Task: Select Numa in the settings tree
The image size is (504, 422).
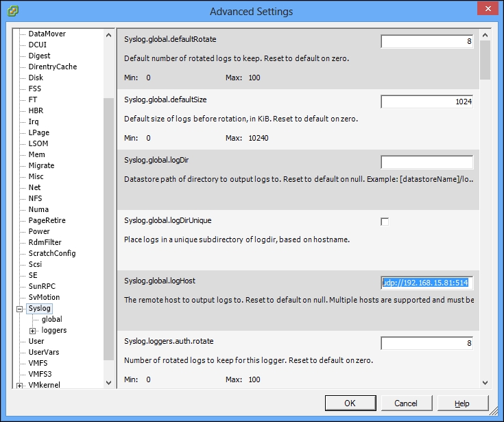Action: coord(38,209)
